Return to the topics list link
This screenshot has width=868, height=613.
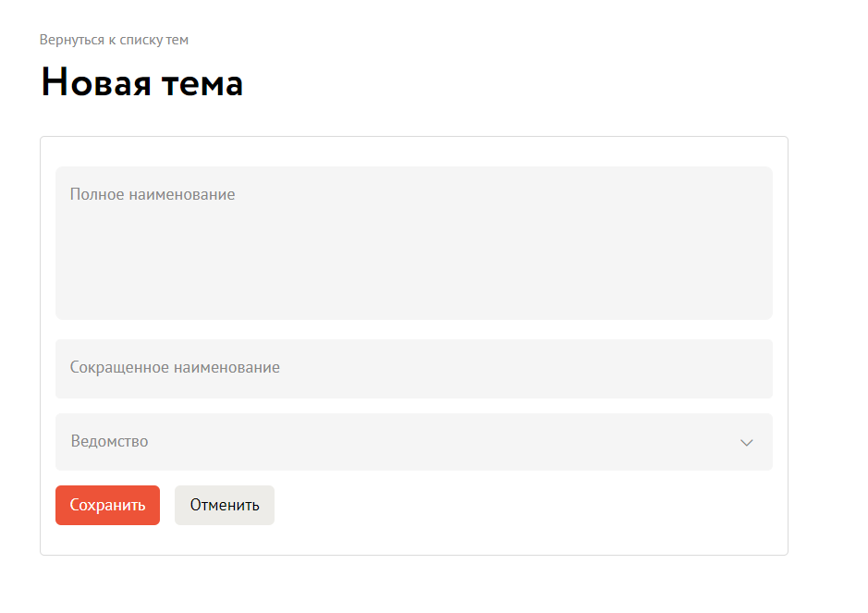(x=114, y=40)
